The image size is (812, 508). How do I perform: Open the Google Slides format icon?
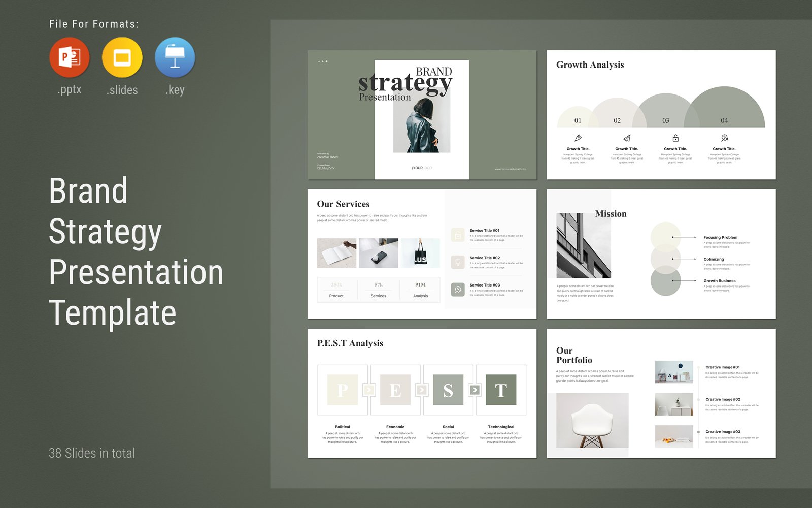(122, 57)
